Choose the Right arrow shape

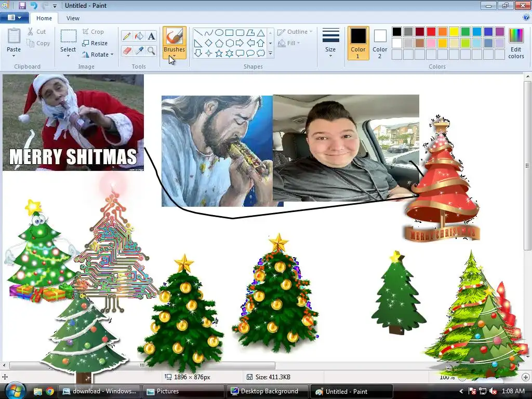click(240, 43)
